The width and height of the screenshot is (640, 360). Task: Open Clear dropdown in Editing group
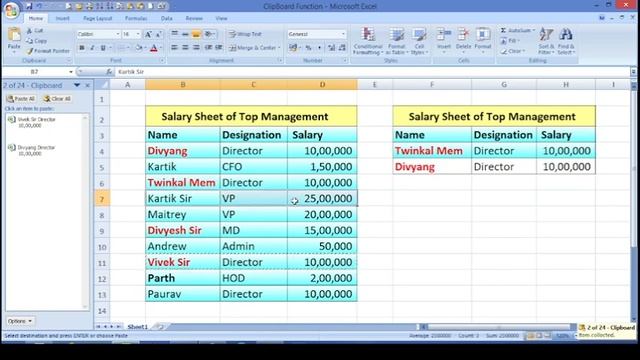coord(513,51)
